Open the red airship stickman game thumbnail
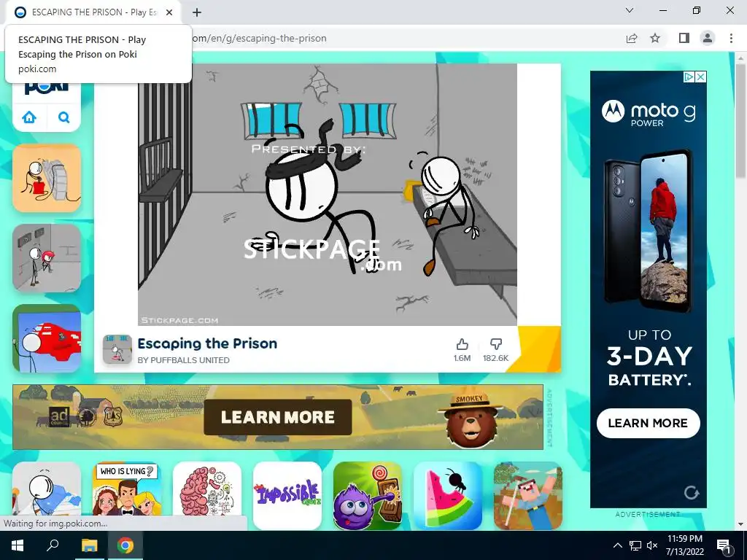The height and width of the screenshot is (560, 747). click(x=47, y=338)
